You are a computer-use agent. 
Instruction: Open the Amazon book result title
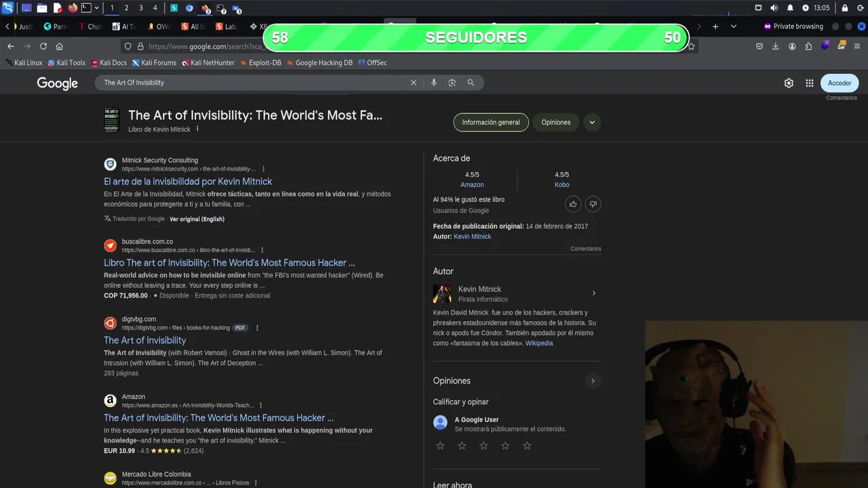point(218,418)
